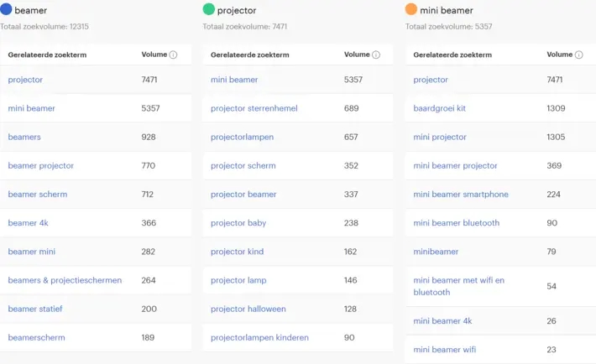Click the 'mini beamer wifi' link
The height and width of the screenshot is (364, 596).
[x=445, y=350]
